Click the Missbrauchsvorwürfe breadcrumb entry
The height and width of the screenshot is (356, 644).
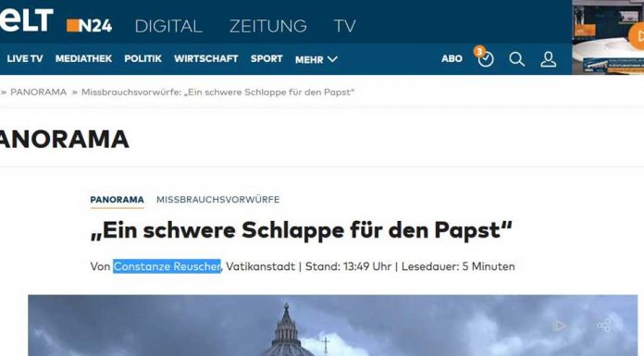pyautogui.click(x=217, y=92)
